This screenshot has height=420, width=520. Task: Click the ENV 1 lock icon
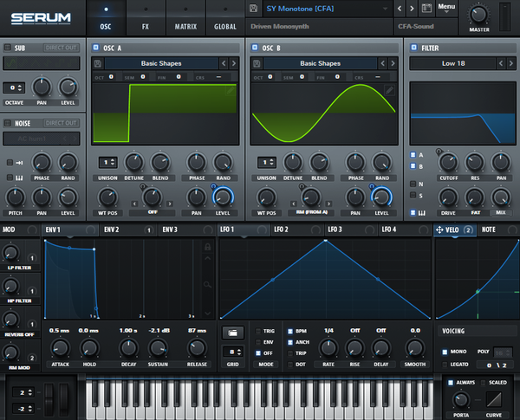(x=208, y=247)
